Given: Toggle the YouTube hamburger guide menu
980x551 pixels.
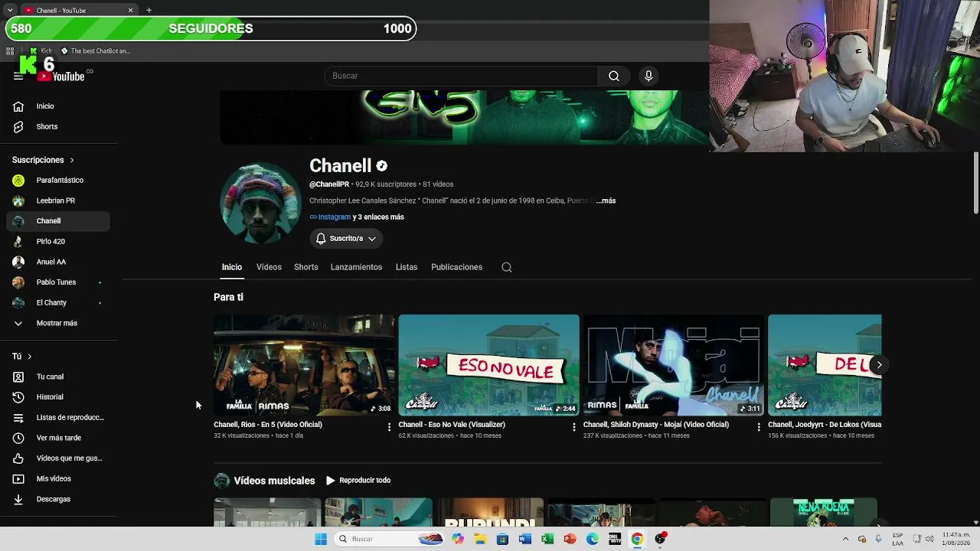Looking at the screenshot, I should point(18,76).
